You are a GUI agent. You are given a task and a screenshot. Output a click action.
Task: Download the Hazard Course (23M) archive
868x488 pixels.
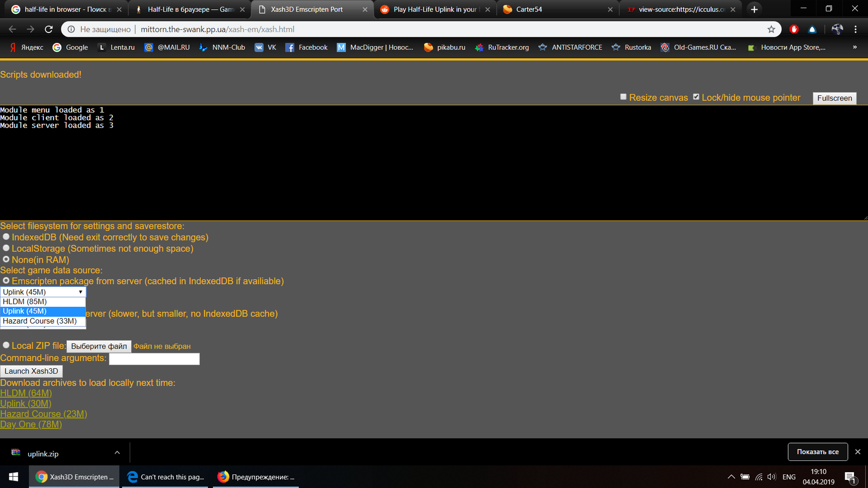(43, 414)
